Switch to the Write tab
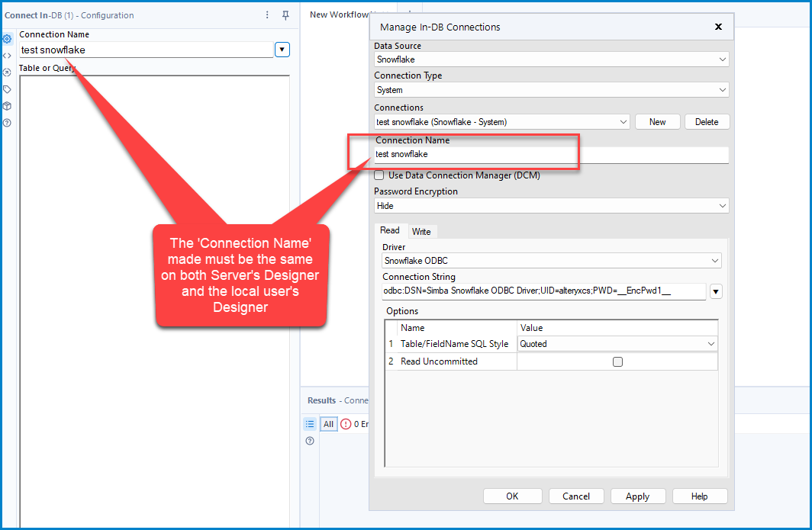The height and width of the screenshot is (530, 812). [x=421, y=231]
